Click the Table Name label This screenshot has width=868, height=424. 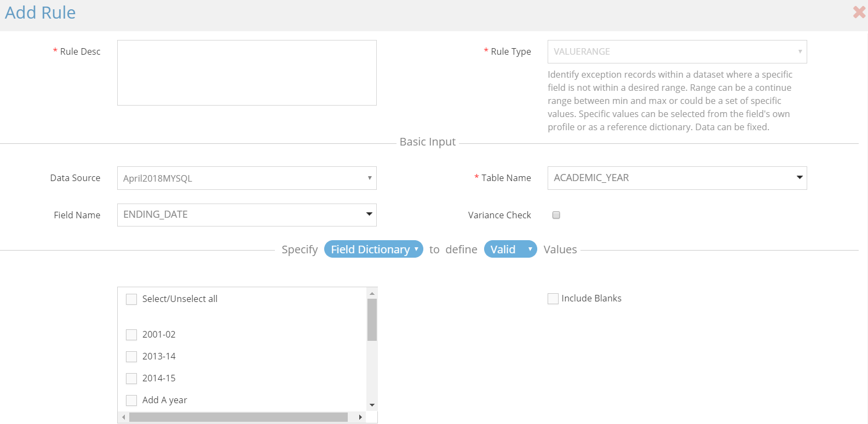point(506,178)
